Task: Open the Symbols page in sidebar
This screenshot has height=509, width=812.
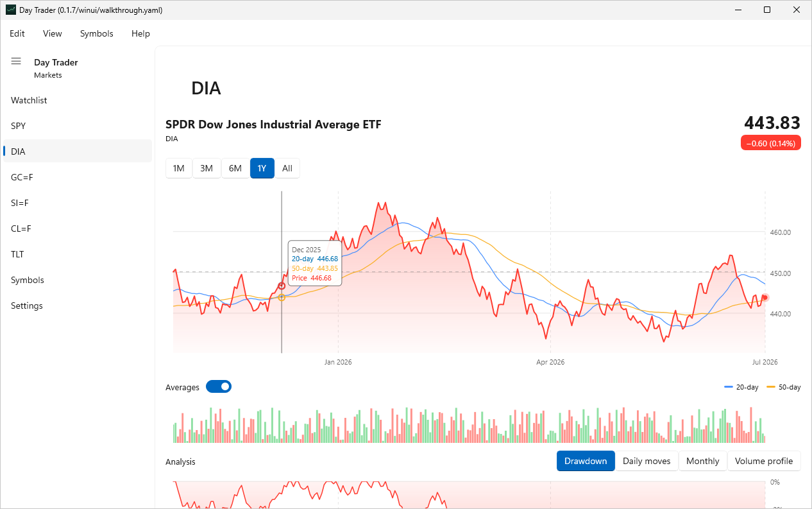Action: pos(78,280)
